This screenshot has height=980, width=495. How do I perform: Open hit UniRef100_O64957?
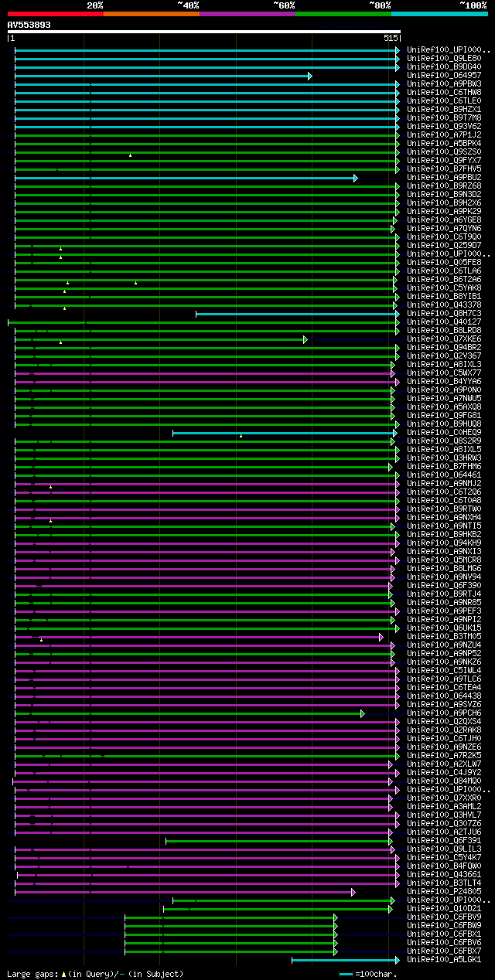pos(444,76)
